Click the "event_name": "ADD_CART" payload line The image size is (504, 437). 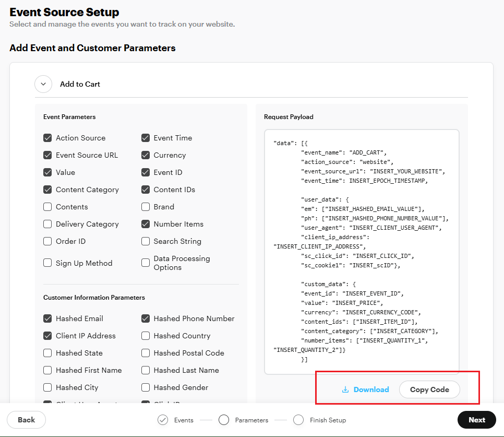coord(344,152)
